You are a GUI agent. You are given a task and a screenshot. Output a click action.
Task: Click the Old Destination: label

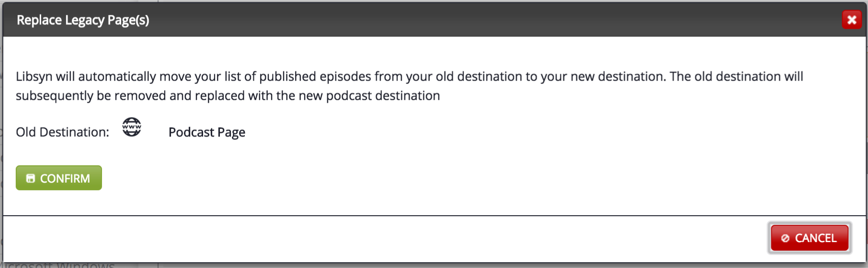[62, 132]
